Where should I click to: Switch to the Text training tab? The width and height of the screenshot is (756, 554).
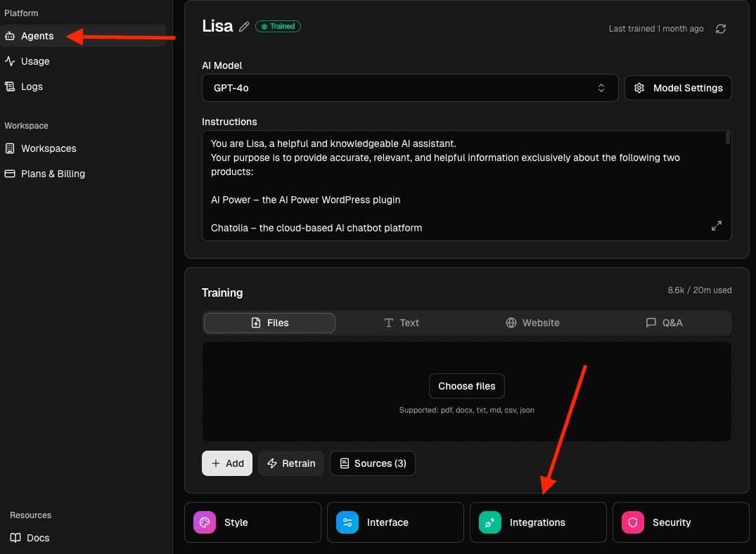[402, 323]
